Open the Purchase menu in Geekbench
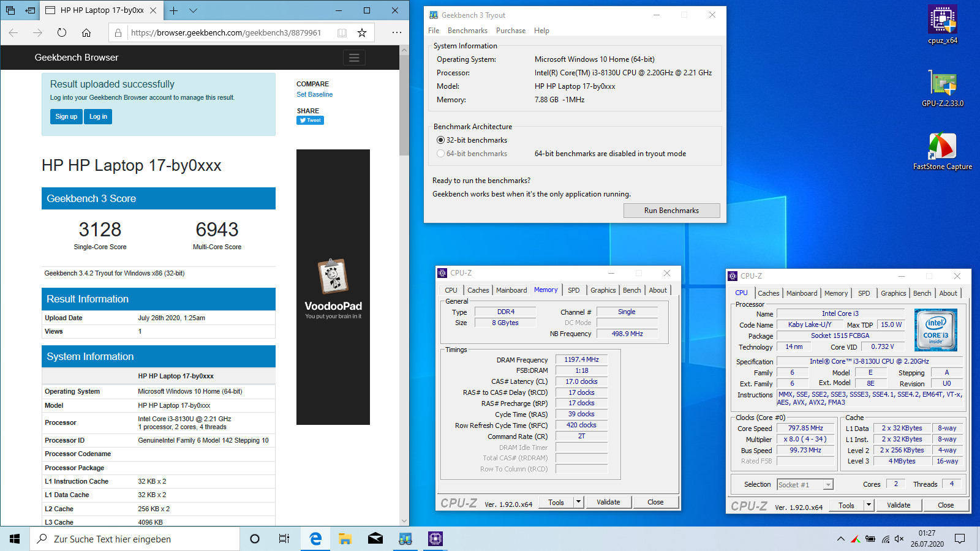980x551 pixels. pyautogui.click(x=511, y=31)
